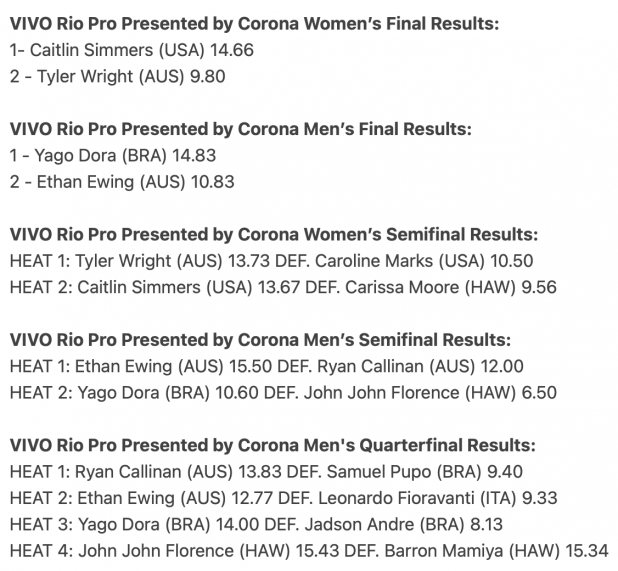Select Tyler Wright DEF. Caroline Marks line
Screen dimensions: 618x571
271,261
